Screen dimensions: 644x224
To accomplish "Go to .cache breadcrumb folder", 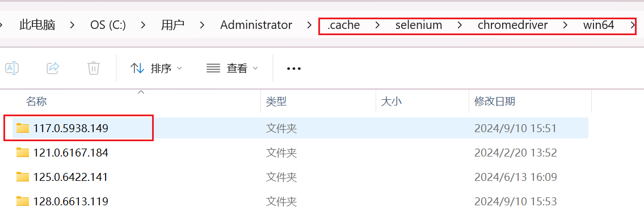I will (343, 25).
